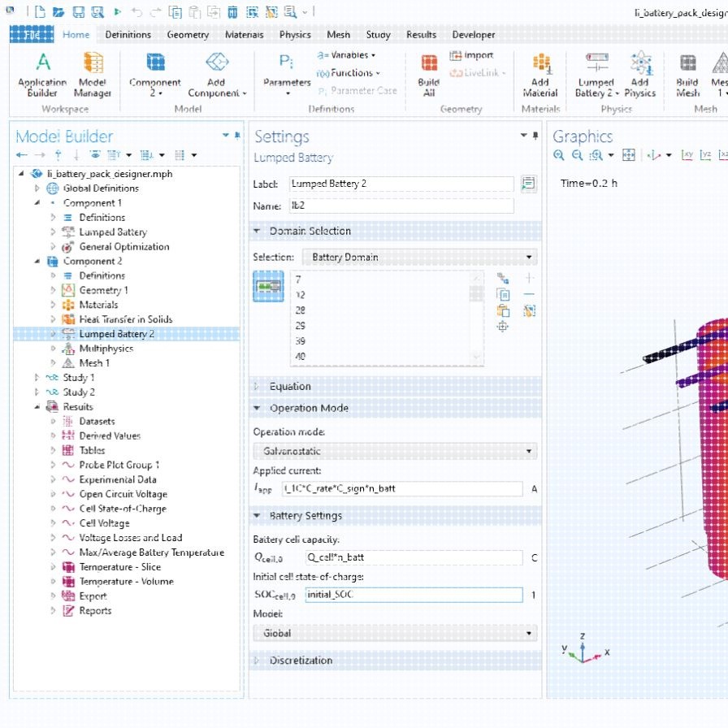The height and width of the screenshot is (728, 728).
Task: Click the Initial cell state-of-charge field
Action: pos(413,595)
